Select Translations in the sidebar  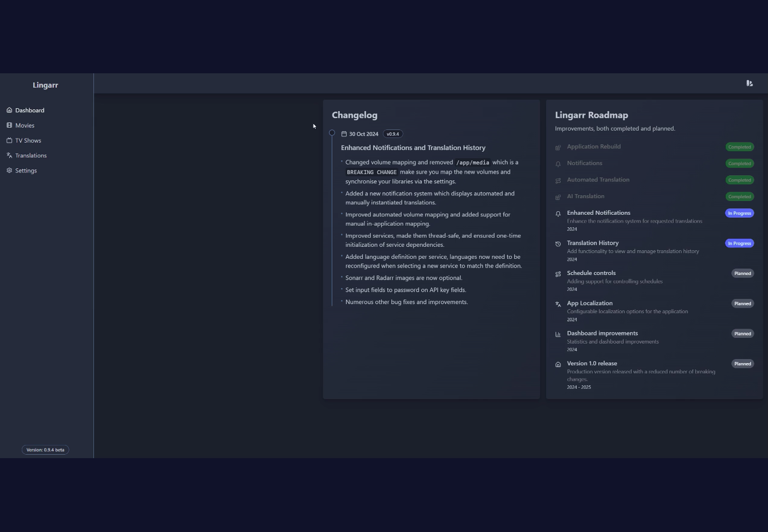(27, 155)
